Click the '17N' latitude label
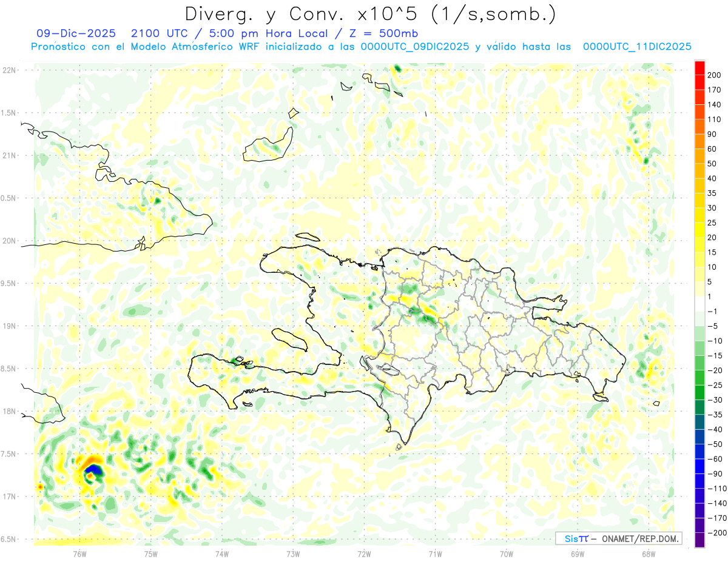 (9, 497)
